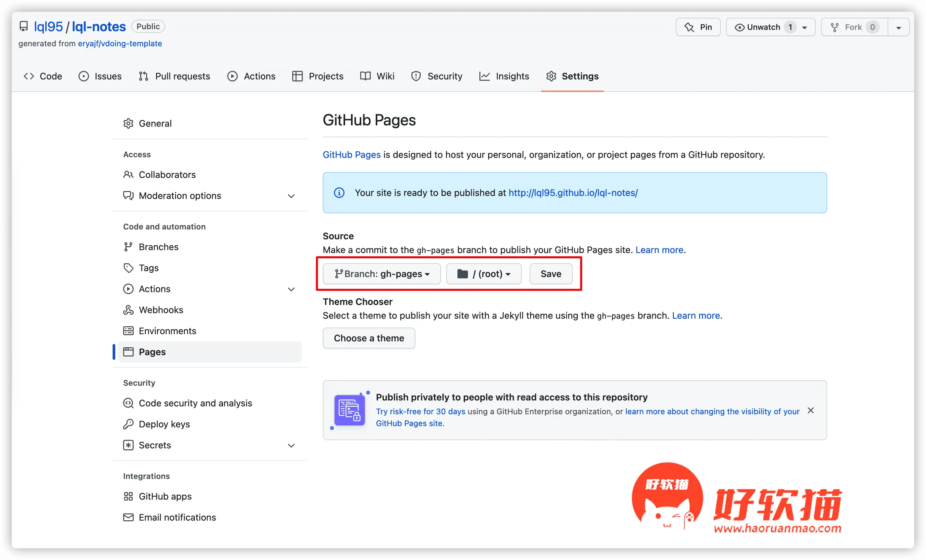Screen dimensions: 926x560
Task: Expand the sidebar Actions section chevron
Action: click(x=291, y=289)
